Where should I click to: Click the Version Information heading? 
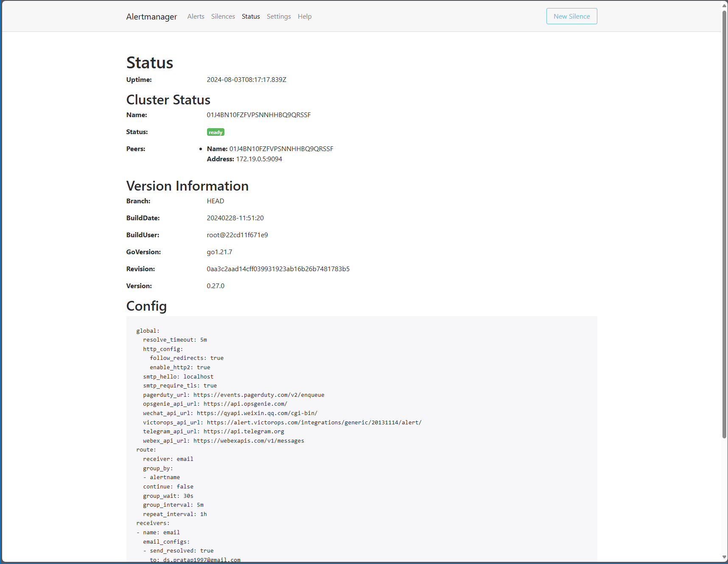(188, 186)
